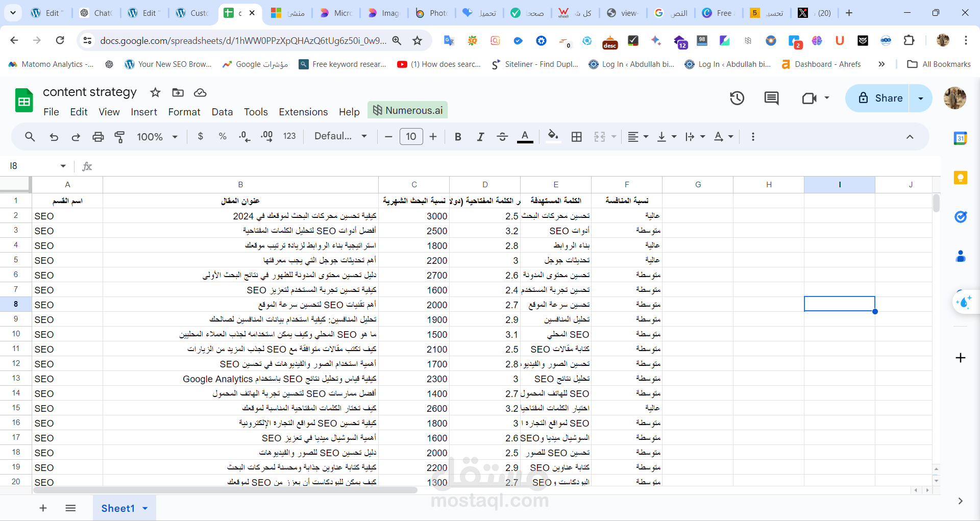Image resolution: width=980 pixels, height=521 pixels.
Task: Undo the last action
Action: click(54, 137)
